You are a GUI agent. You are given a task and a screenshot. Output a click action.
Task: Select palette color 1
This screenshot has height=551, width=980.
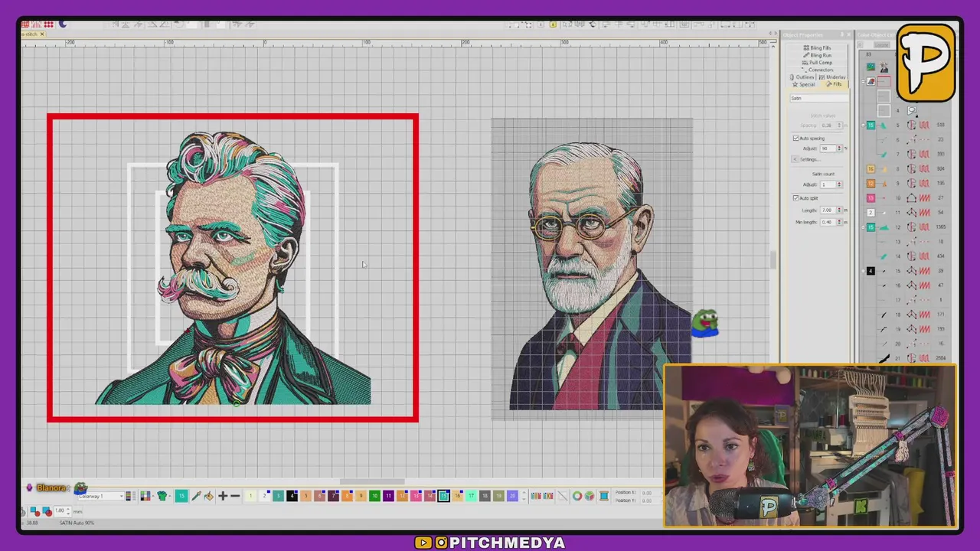coord(250,496)
